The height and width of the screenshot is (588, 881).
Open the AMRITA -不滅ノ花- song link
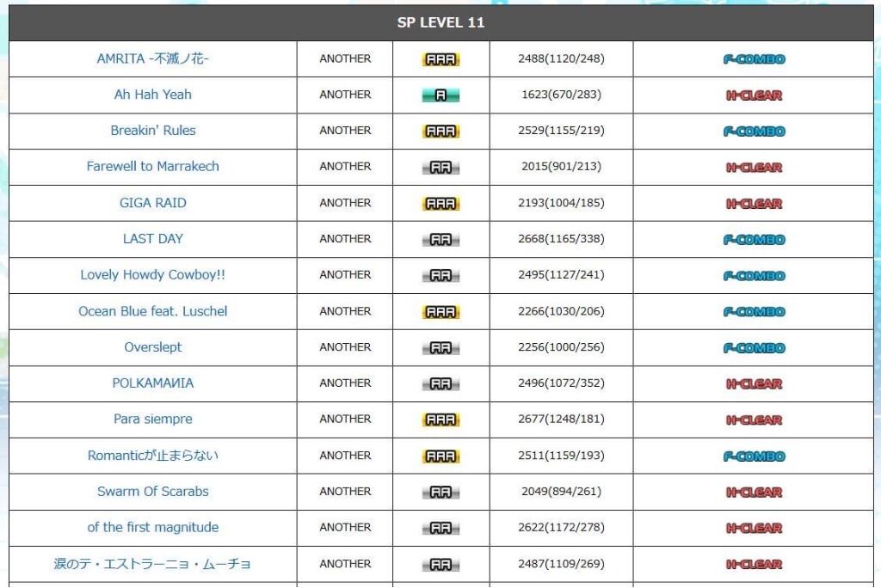click(x=153, y=58)
